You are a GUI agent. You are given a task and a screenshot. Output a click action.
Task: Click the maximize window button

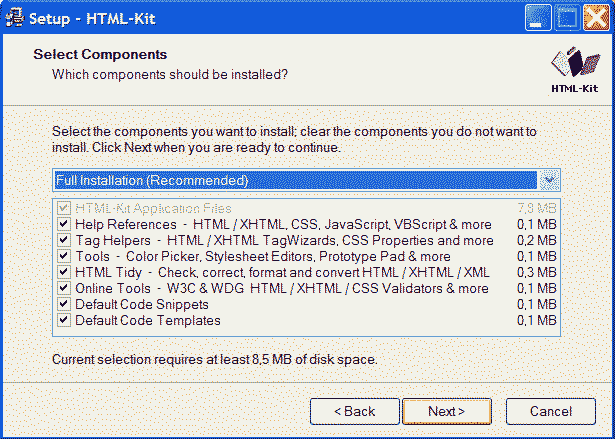point(567,18)
